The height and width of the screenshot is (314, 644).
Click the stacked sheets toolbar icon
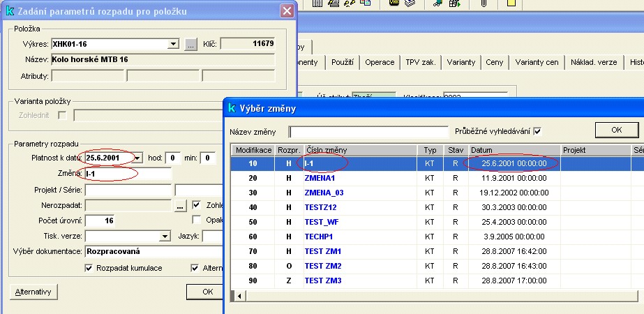[410, 3]
